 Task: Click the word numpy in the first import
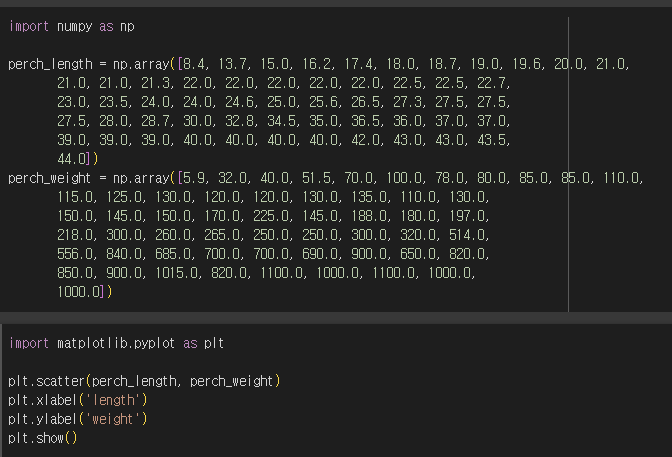[x=75, y=27]
